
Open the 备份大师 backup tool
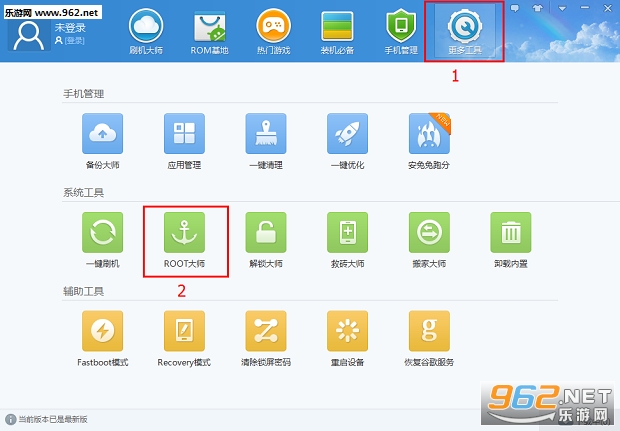pos(103,133)
